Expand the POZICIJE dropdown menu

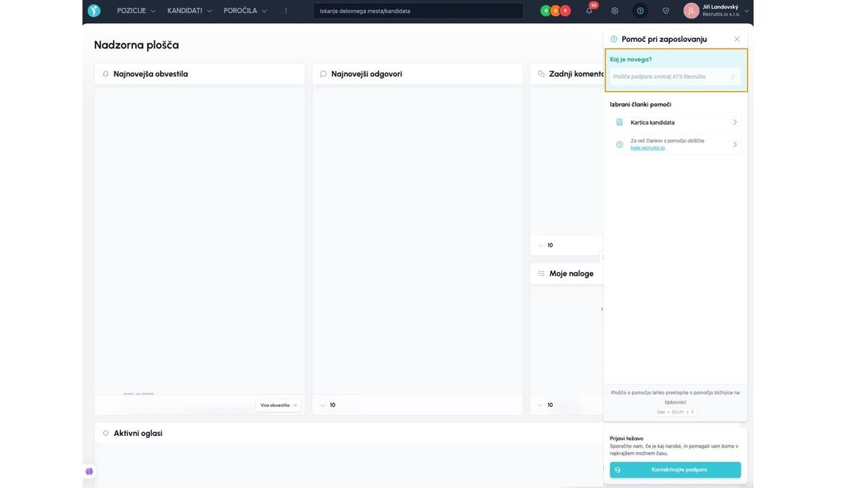(x=136, y=11)
